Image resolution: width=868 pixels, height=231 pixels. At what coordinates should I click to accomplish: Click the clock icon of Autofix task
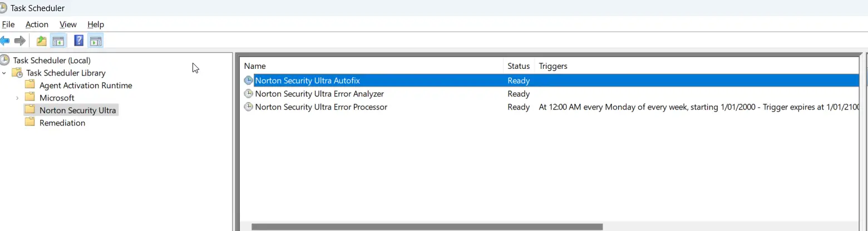point(249,81)
